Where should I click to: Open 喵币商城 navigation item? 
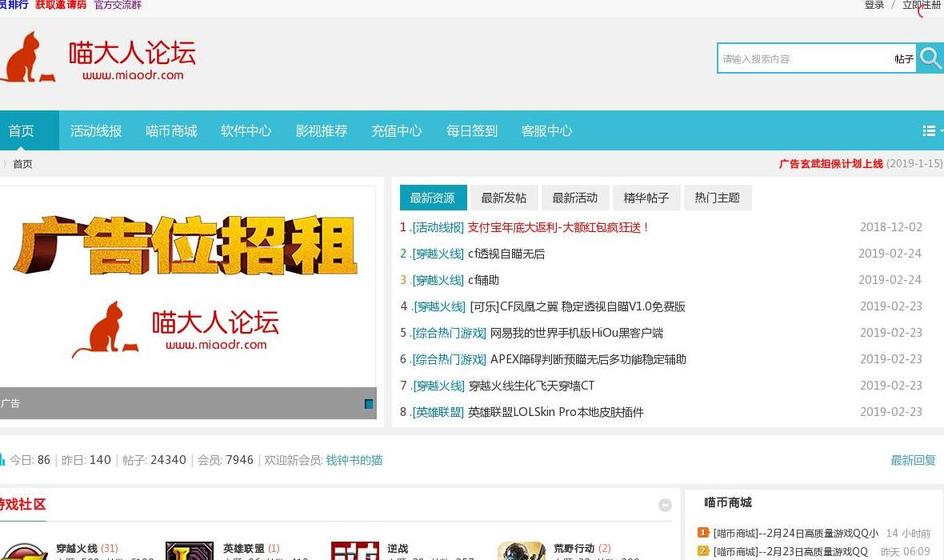pyautogui.click(x=171, y=130)
